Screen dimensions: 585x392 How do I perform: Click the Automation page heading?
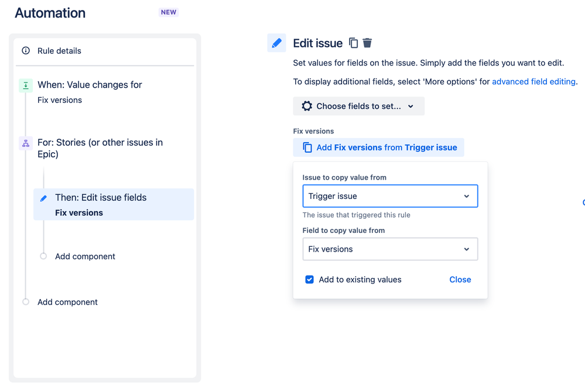(x=50, y=13)
